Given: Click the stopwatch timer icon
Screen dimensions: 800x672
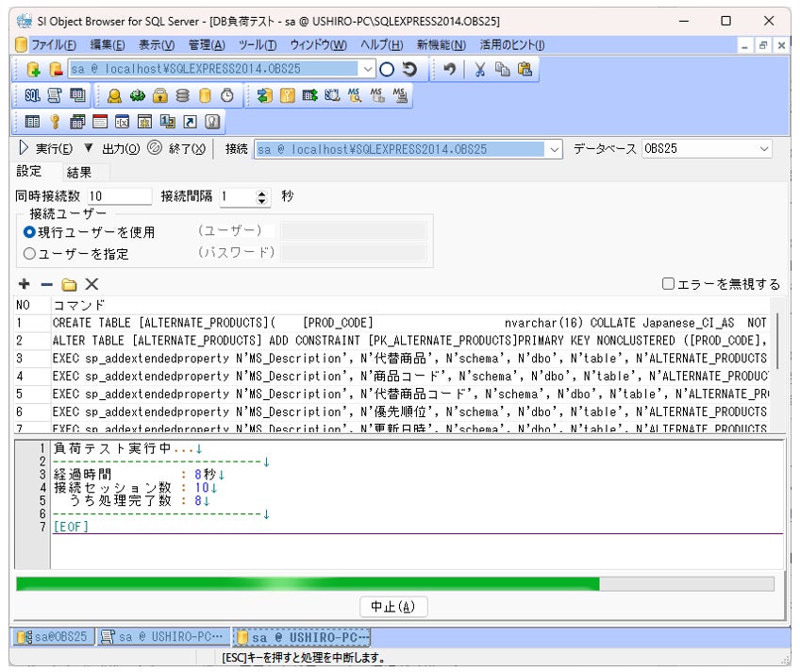Looking at the screenshot, I should (227, 95).
